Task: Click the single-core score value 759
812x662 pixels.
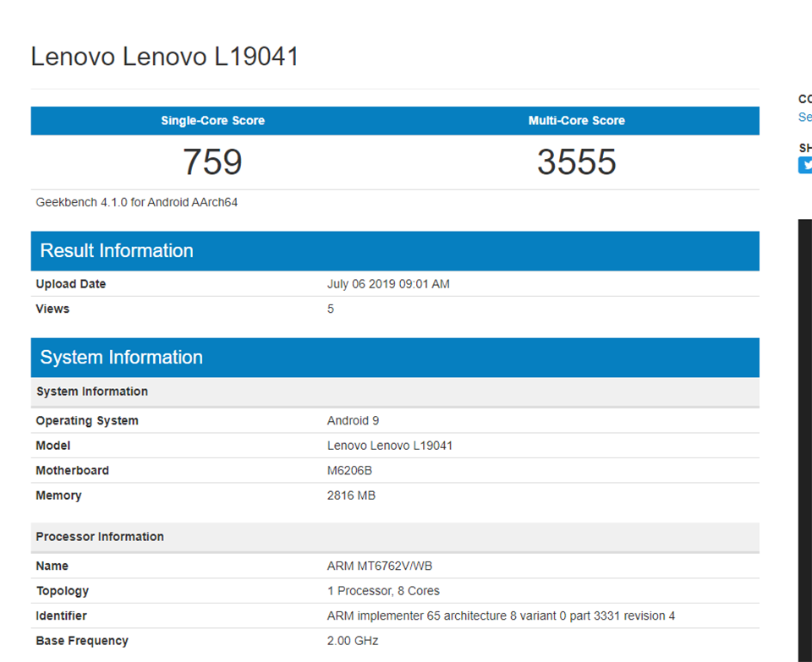Action: click(x=212, y=162)
